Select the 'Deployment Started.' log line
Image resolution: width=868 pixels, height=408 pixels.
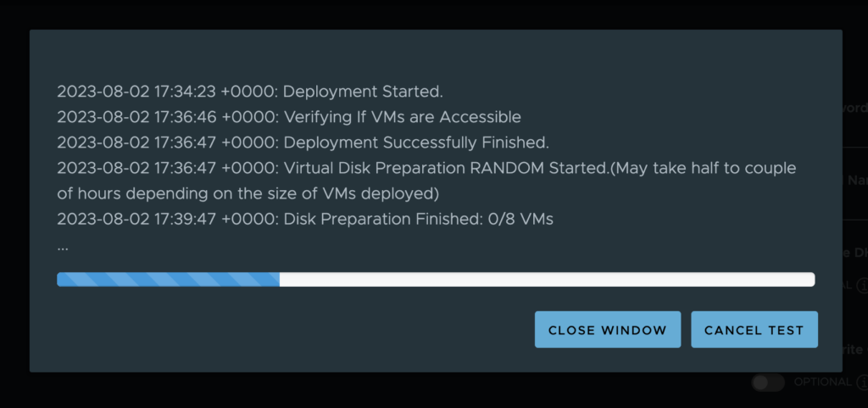[x=250, y=92]
